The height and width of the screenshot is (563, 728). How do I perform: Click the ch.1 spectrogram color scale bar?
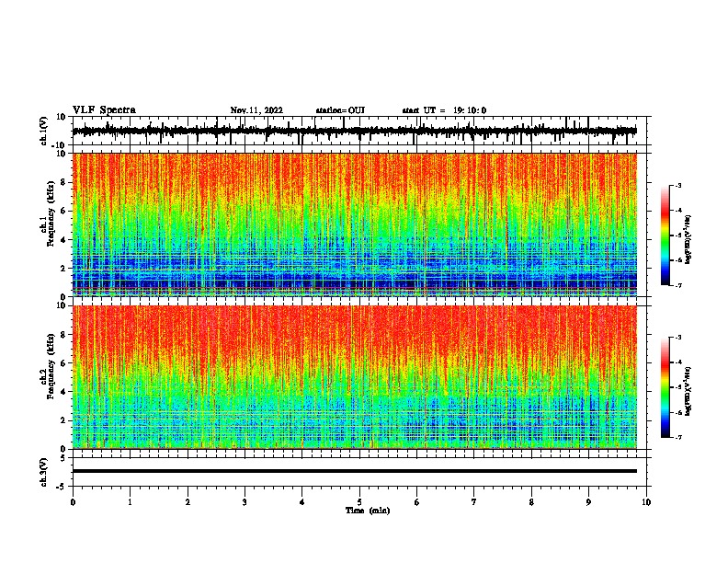point(665,236)
